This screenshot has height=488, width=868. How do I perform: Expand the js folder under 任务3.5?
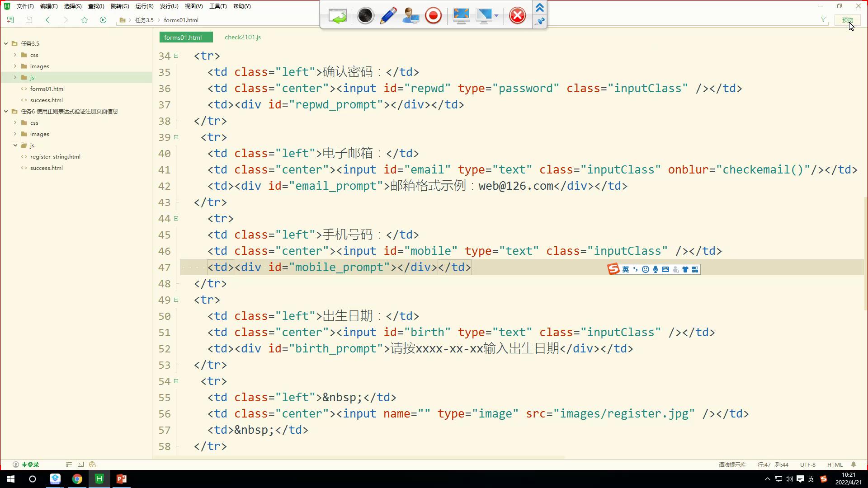pyautogui.click(x=15, y=77)
